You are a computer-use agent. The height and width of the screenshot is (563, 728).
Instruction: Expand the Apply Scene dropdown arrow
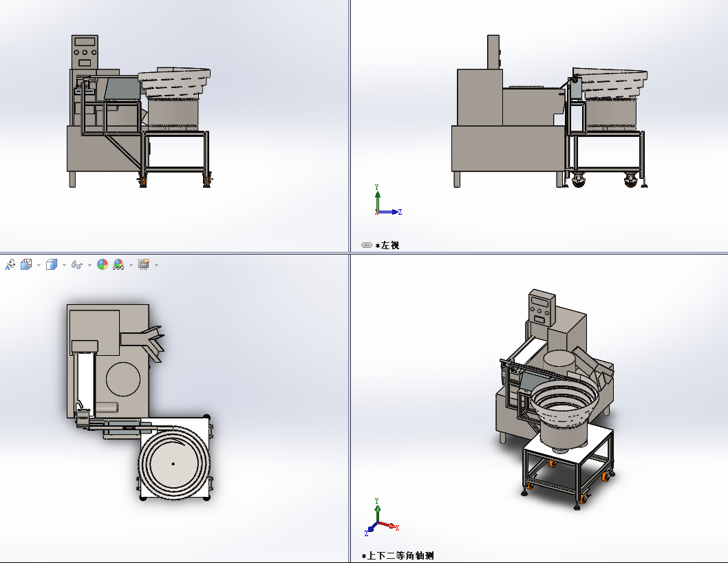[x=131, y=265]
